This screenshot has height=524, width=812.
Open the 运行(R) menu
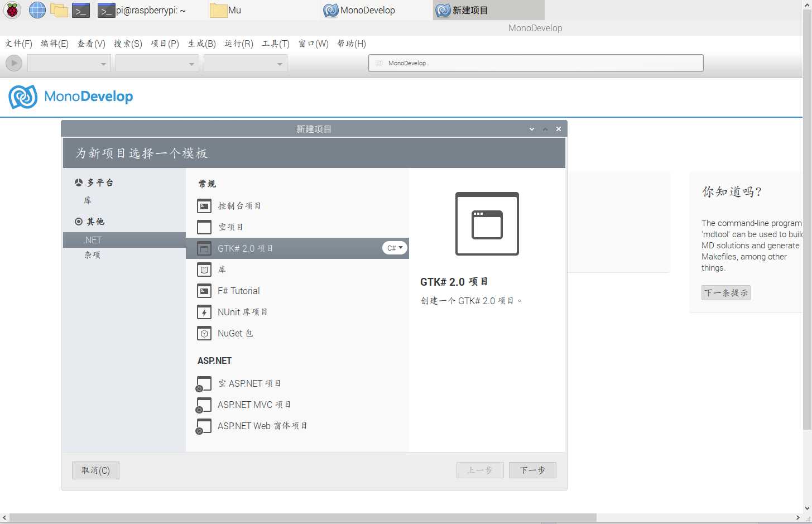pos(239,44)
